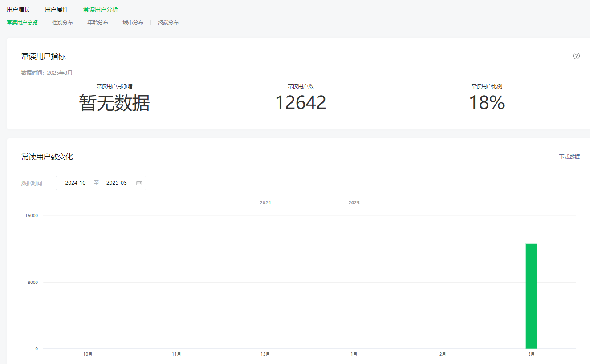Image resolution: width=590 pixels, height=364 pixels.
Task: Click the 10月 label on chart axis
Action: coord(88,354)
